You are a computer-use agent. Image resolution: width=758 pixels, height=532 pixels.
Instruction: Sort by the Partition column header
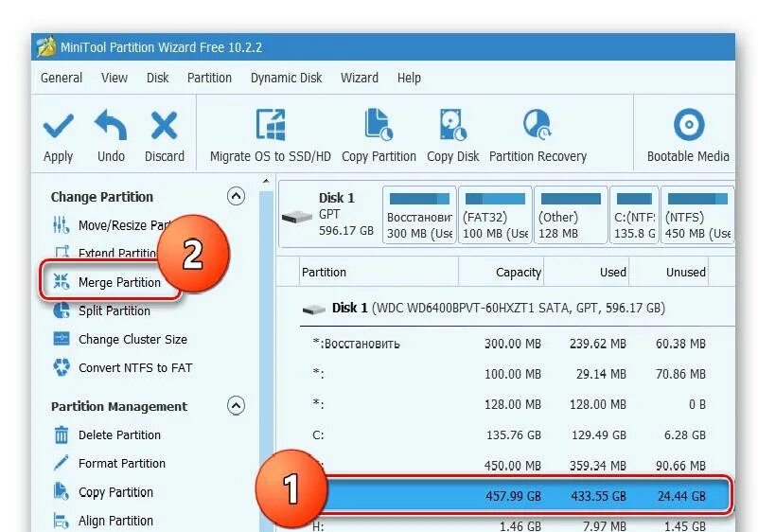[x=379, y=273]
